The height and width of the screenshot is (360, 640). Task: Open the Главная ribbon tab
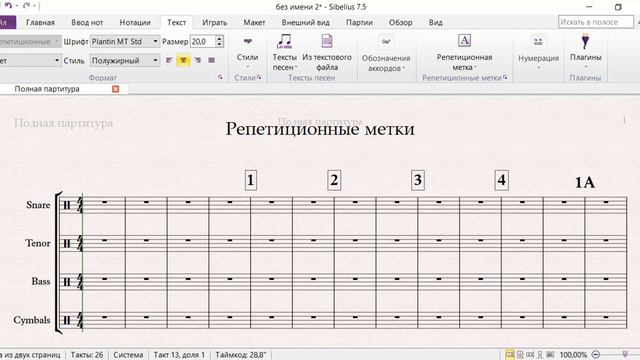point(40,22)
